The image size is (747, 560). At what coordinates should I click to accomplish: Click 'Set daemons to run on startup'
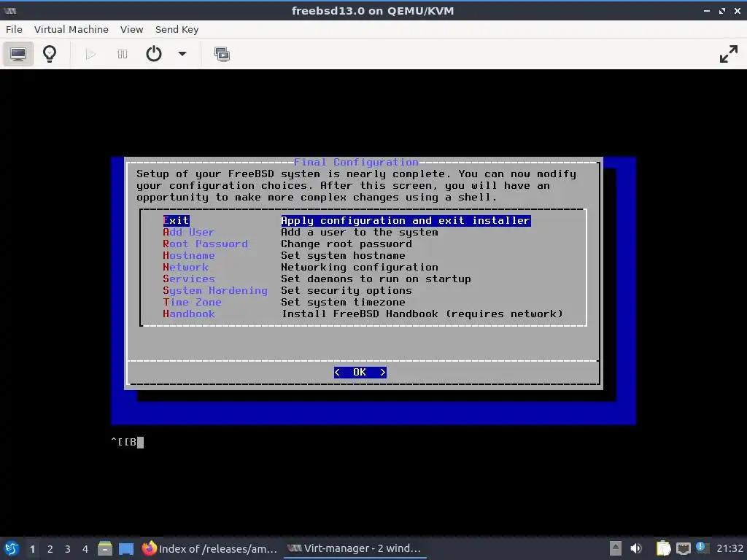click(x=376, y=279)
